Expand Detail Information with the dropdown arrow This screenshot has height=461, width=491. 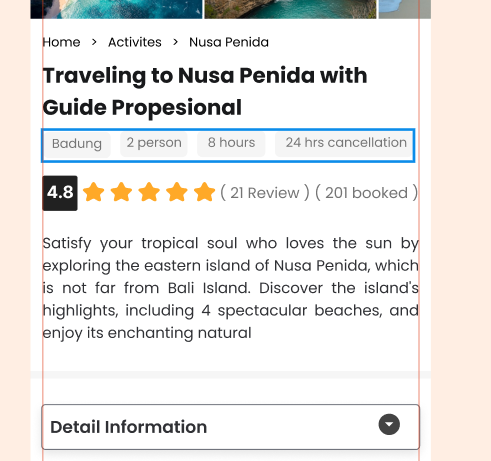pos(389,424)
